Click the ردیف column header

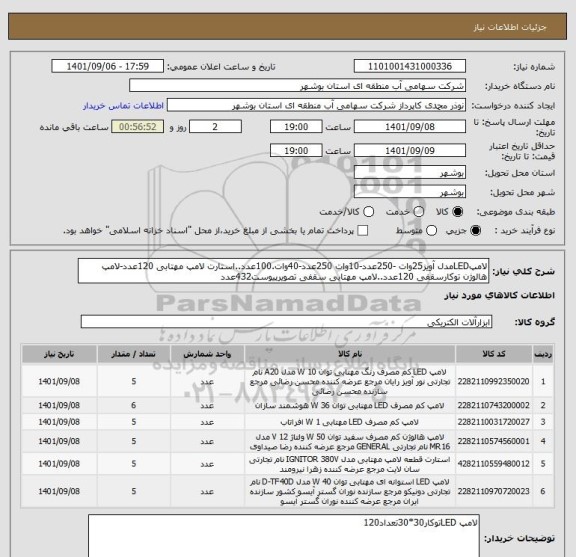tap(543, 354)
